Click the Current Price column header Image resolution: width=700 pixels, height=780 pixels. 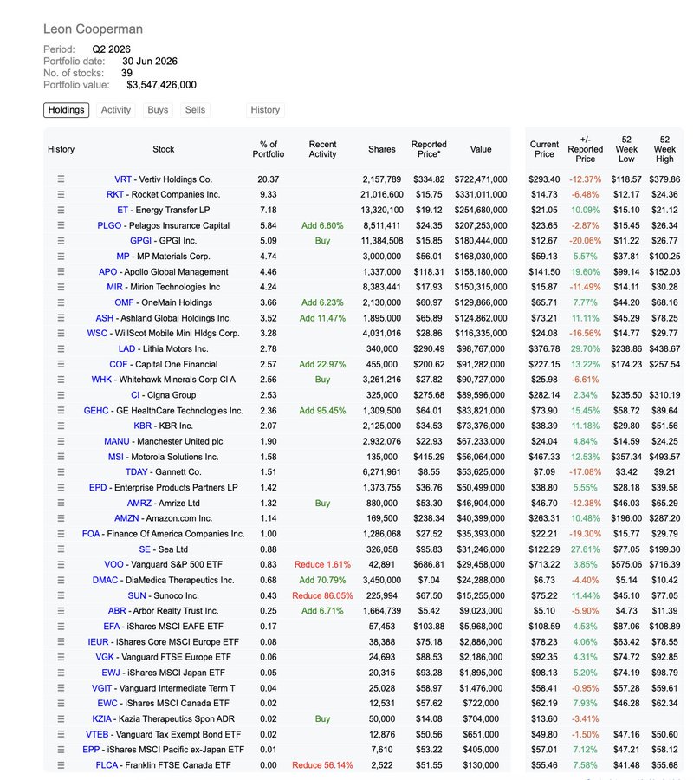click(544, 149)
